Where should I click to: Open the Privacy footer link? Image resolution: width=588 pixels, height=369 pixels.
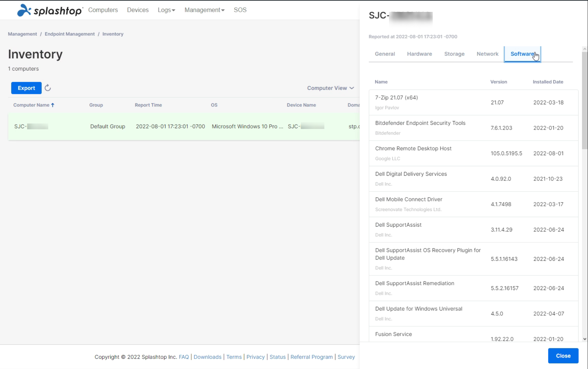coord(255,357)
